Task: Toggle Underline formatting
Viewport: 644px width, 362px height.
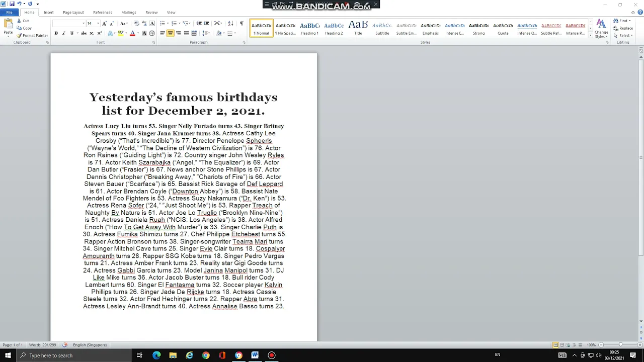Action: click(x=71, y=33)
